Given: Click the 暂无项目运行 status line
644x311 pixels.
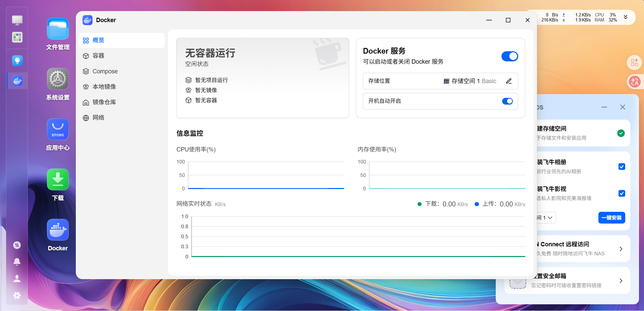Looking at the screenshot, I should (207, 80).
